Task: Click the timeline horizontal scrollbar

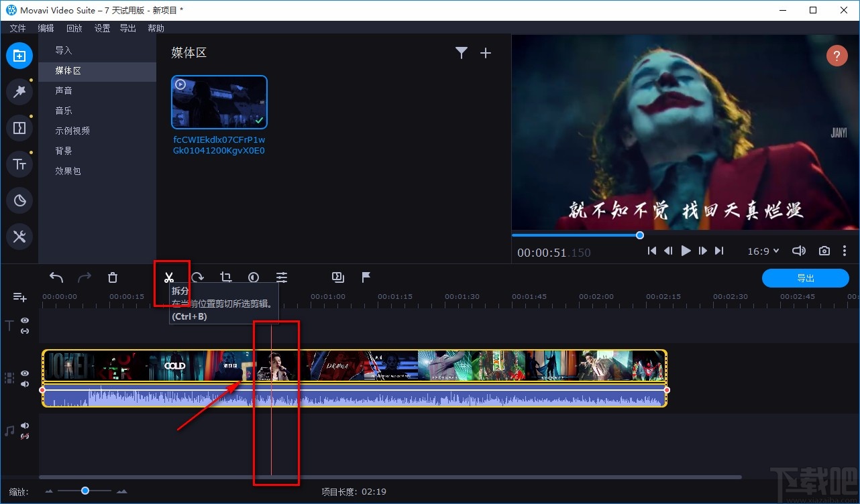Action: click(x=390, y=477)
